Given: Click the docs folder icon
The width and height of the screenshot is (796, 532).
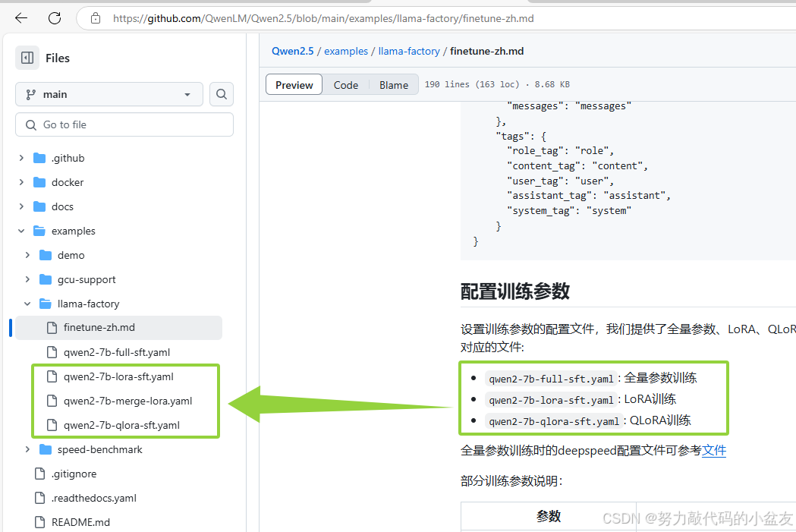Looking at the screenshot, I should tap(39, 206).
